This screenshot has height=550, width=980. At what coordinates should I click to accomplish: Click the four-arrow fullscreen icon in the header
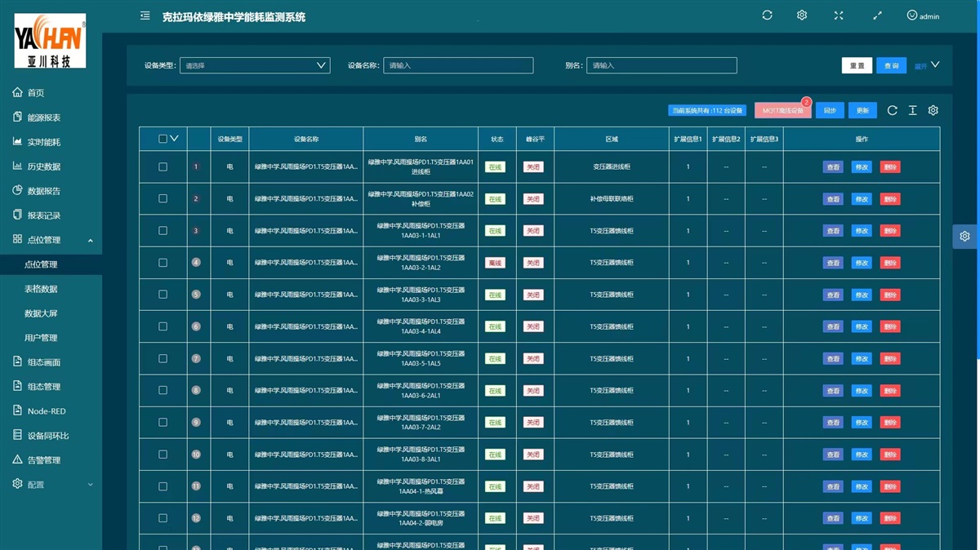click(x=839, y=16)
